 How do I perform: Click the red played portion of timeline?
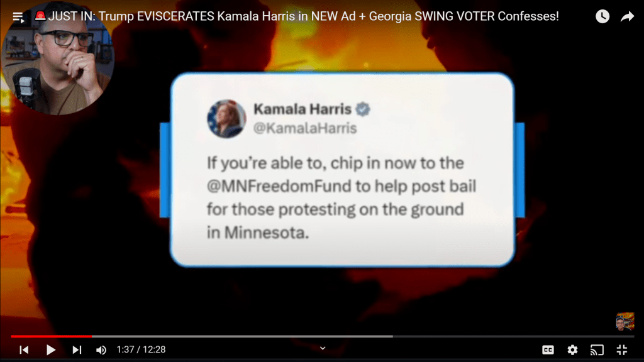point(52,336)
